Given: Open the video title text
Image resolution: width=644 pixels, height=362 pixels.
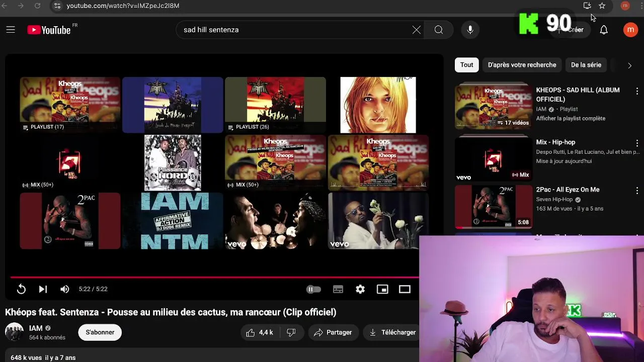Looking at the screenshot, I should point(171,312).
